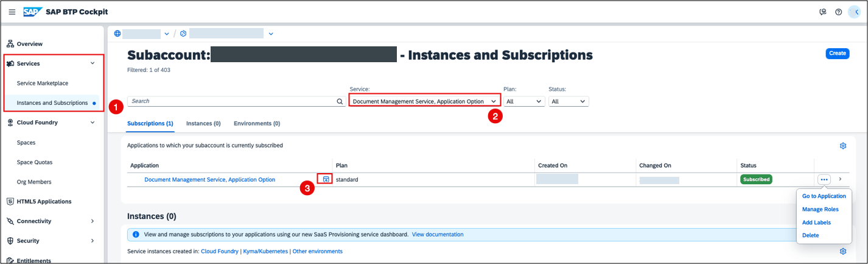Click the Kyma/Kubernetes link

[265, 251]
